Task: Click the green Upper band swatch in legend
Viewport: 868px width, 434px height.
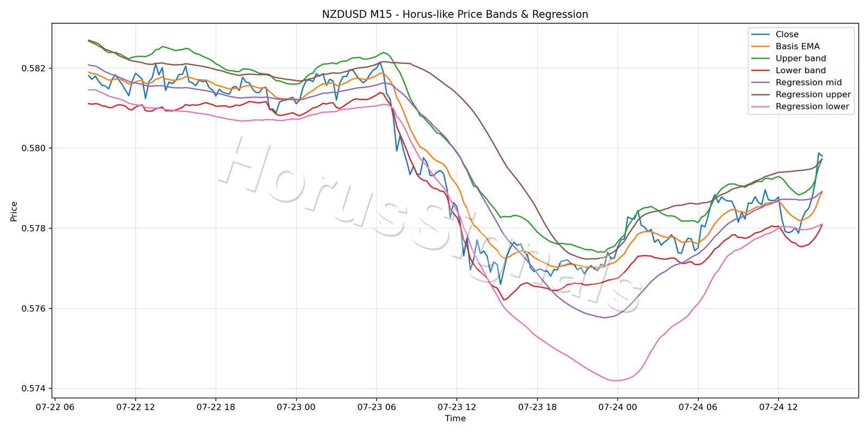Action: [761, 59]
